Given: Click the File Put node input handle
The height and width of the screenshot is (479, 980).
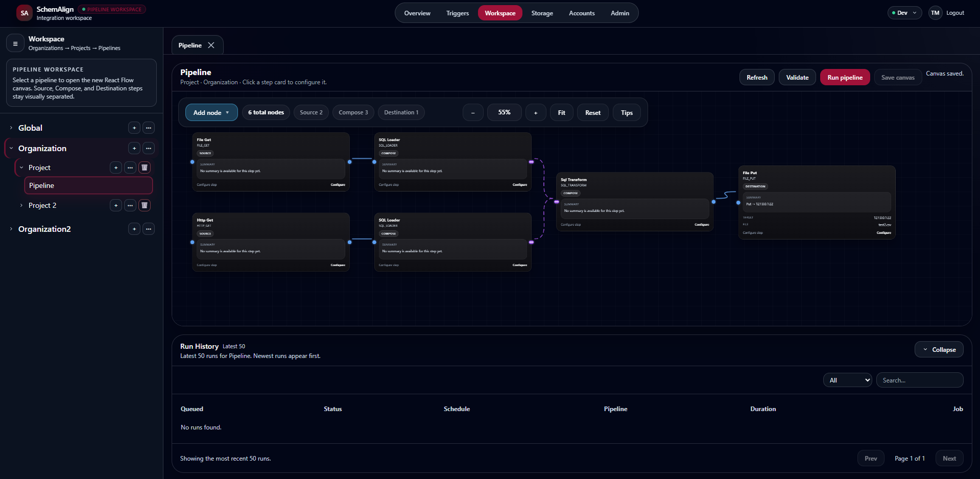Looking at the screenshot, I should (738, 203).
